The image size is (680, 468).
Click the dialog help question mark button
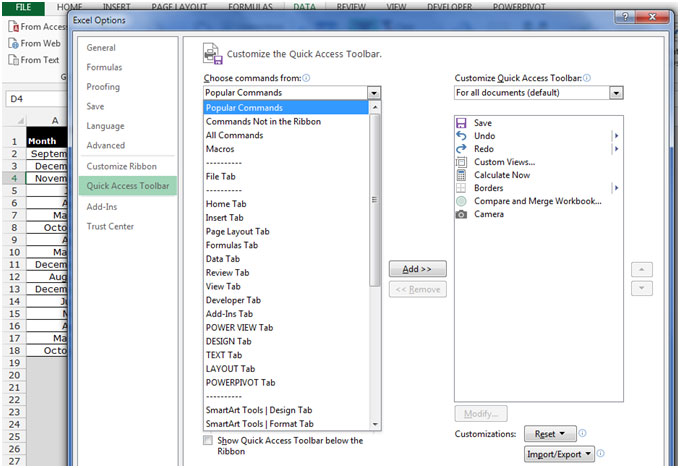coord(625,17)
